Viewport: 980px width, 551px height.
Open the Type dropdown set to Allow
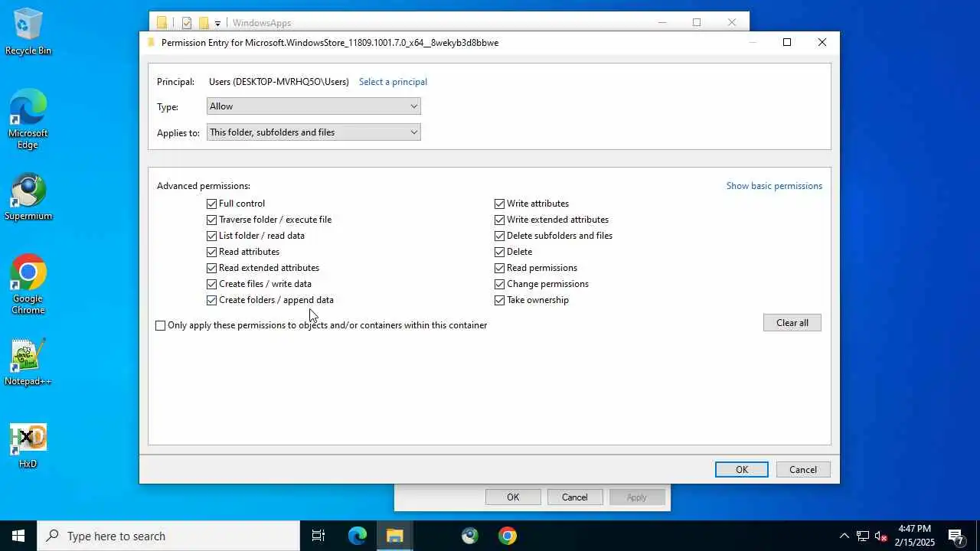pyautogui.click(x=314, y=106)
